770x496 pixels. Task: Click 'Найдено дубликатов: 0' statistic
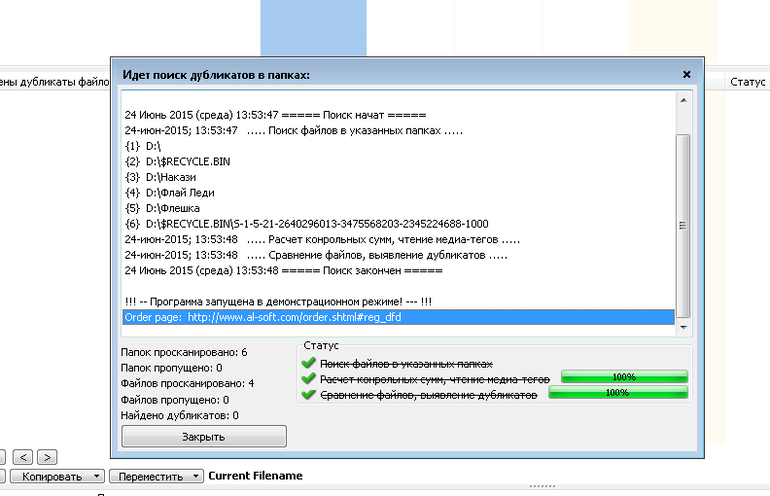click(x=180, y=415)
